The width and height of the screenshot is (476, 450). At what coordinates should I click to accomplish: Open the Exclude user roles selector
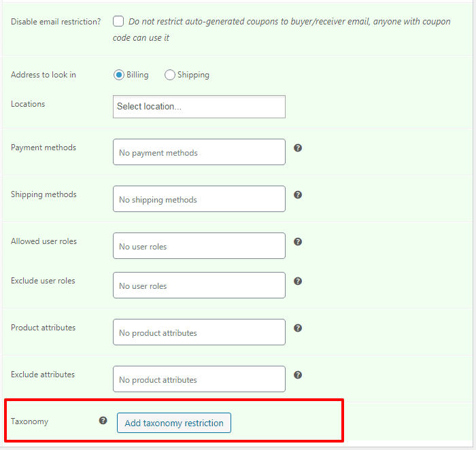[199, 285]
